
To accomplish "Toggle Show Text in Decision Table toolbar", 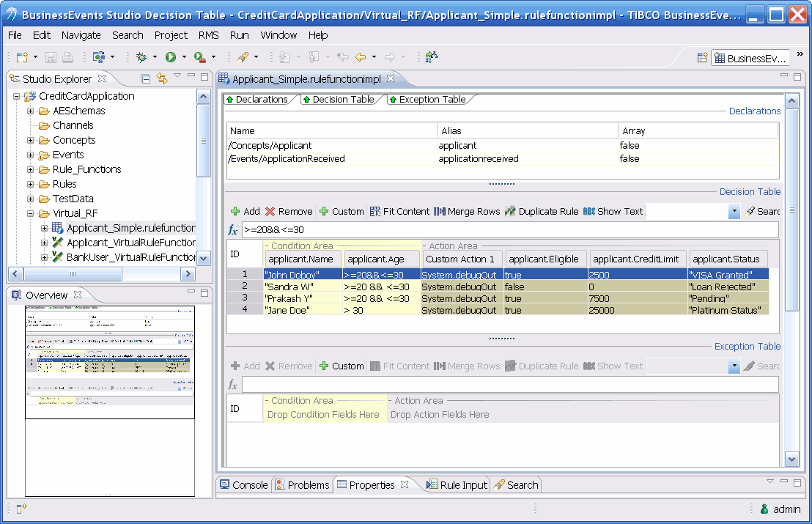I will (x=613, y=211).
